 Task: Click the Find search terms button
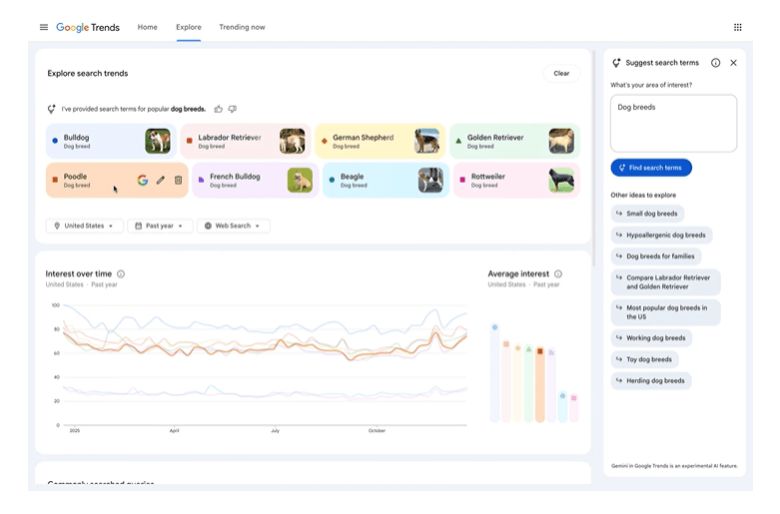coord(651,168)
